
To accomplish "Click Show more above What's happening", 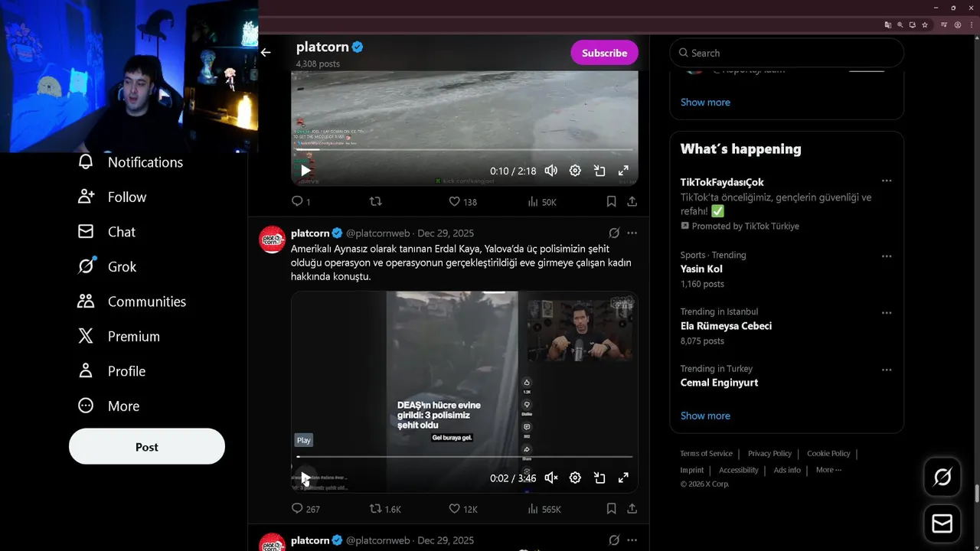I will (705, 102).
